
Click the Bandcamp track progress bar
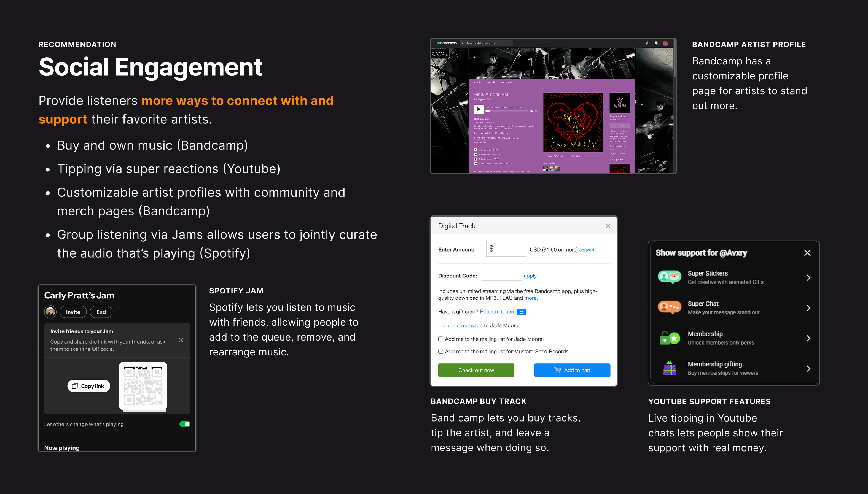(507, 111)
